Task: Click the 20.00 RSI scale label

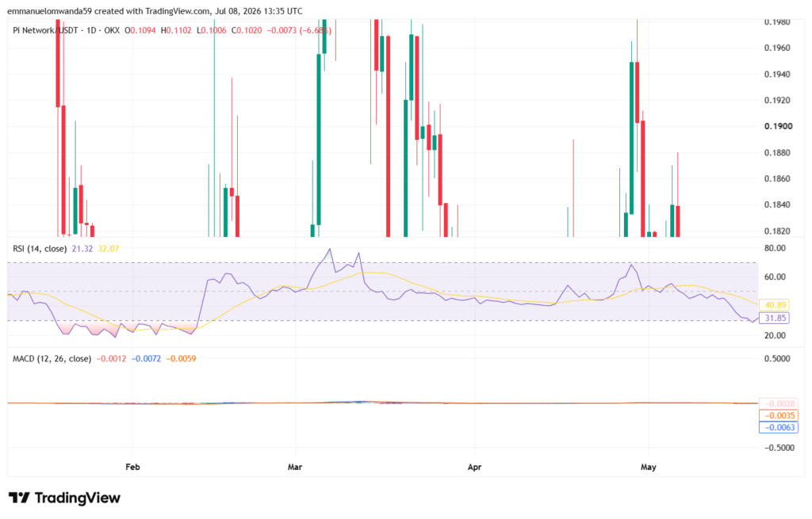Action: (775, 335)
